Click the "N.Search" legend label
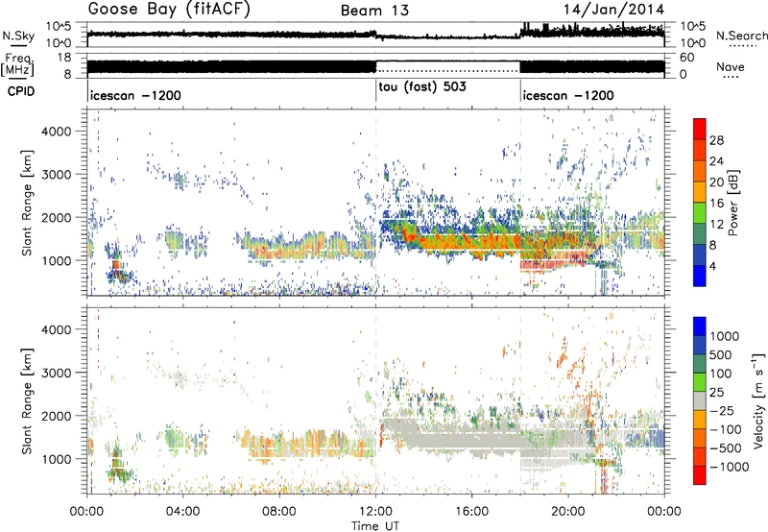 pos(741,36)
